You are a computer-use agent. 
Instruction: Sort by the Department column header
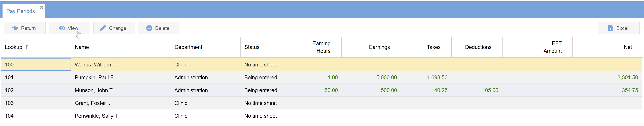[x=188, y=47]
